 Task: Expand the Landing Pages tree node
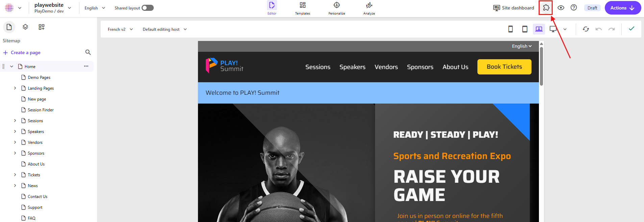pos(15,88)
